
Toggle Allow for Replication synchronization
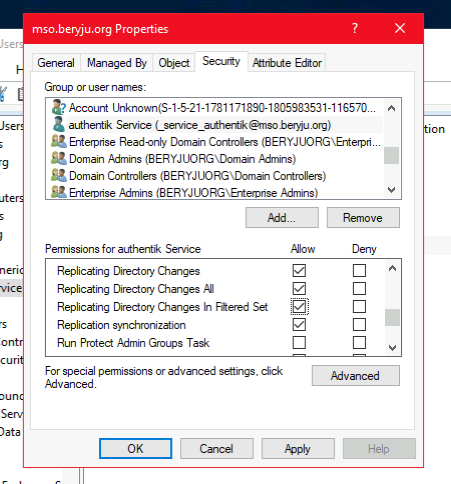pyautogui.click(x=299, y=324)
